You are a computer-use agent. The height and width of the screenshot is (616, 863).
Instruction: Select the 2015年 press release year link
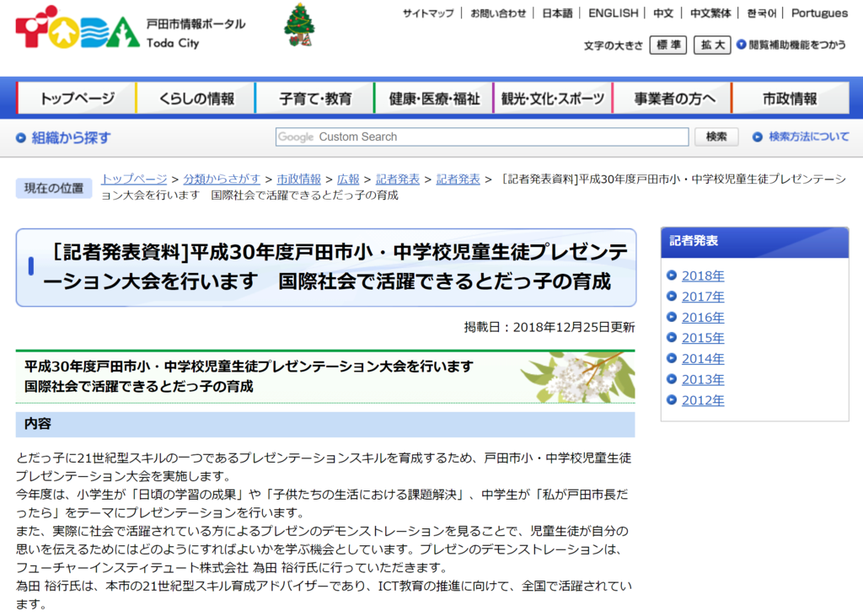click(x=702, y=338)
